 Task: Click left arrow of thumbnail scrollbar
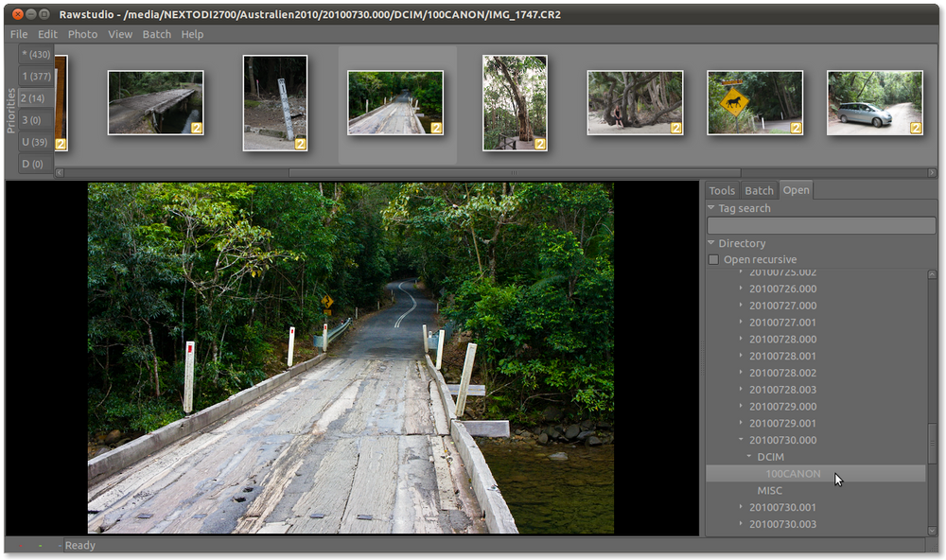pyautogui.click(x=60, y=172)
